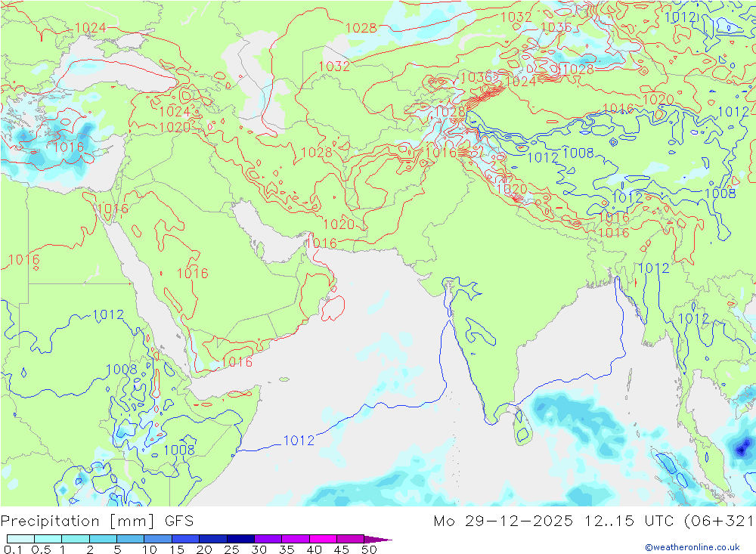The width and height of the screenshot is (756, 554).
Task: Click the '12..15 UTC' time text
Action: click(629, 522)
